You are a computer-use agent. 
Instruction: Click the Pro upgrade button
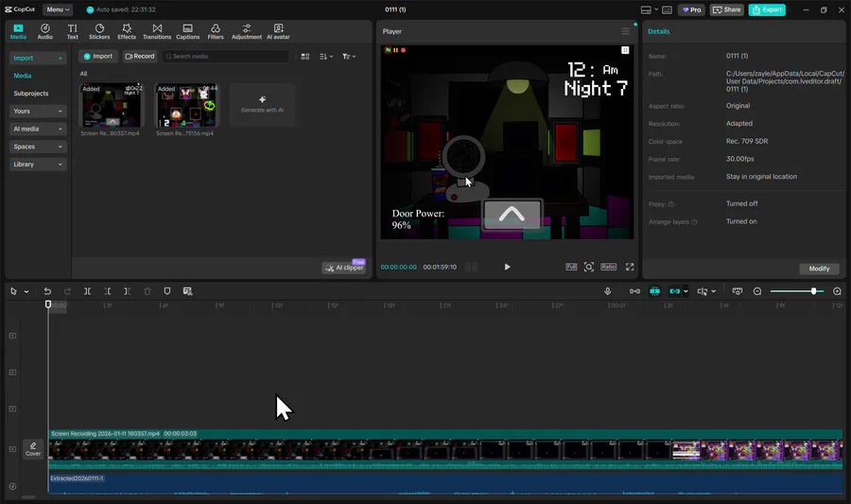coord(691,9)
